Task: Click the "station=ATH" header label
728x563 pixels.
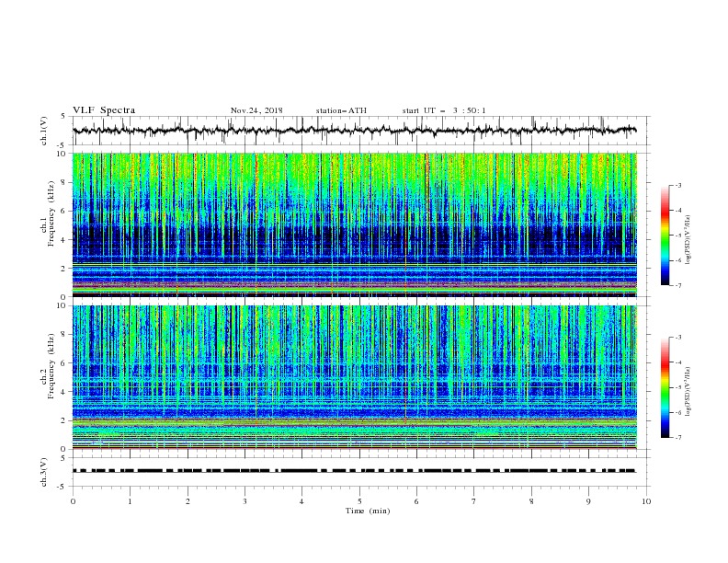Action: coord(341,110)
